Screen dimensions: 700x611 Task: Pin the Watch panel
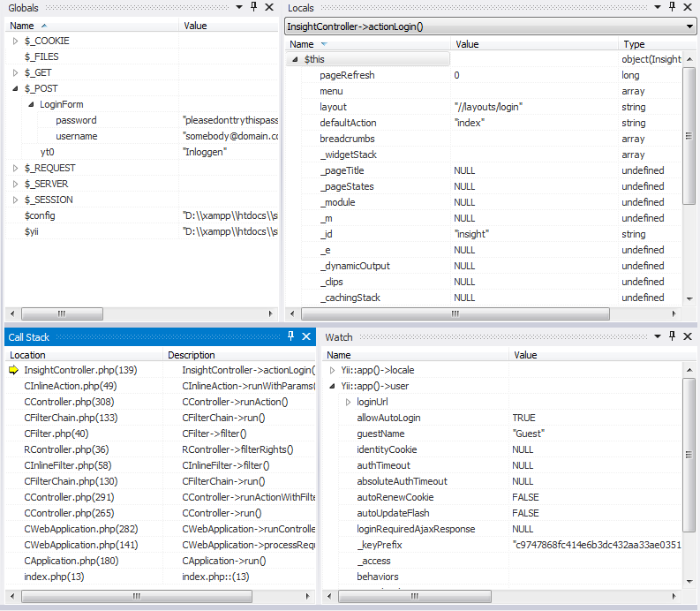tap(673, 336)
